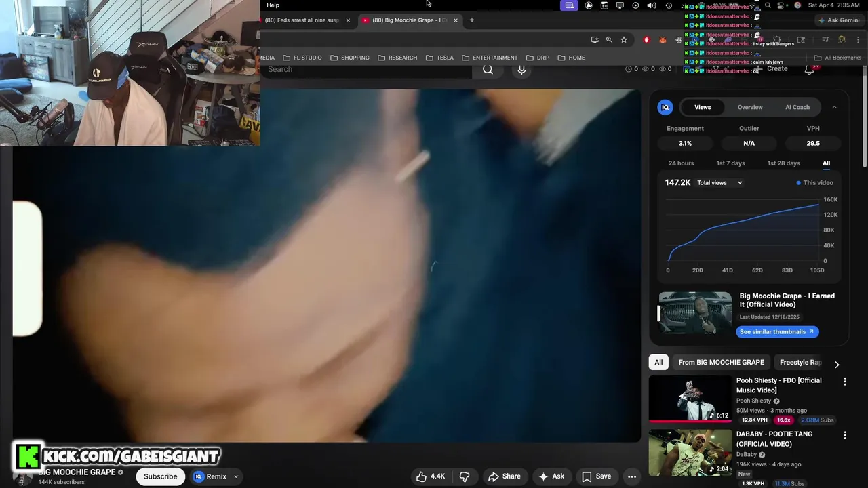Open the SHOPPING bookmarks folder
868x488 pixels.
pos(350,58)
